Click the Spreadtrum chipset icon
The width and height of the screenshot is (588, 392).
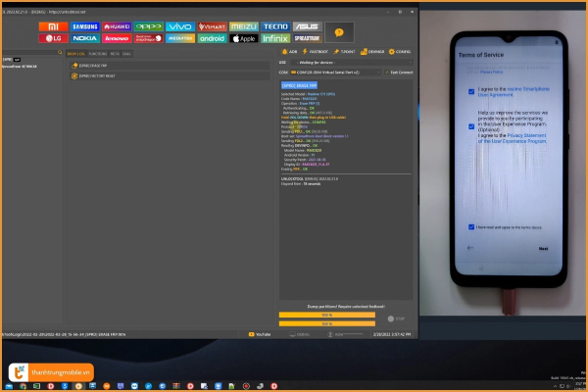coord(307,38)
